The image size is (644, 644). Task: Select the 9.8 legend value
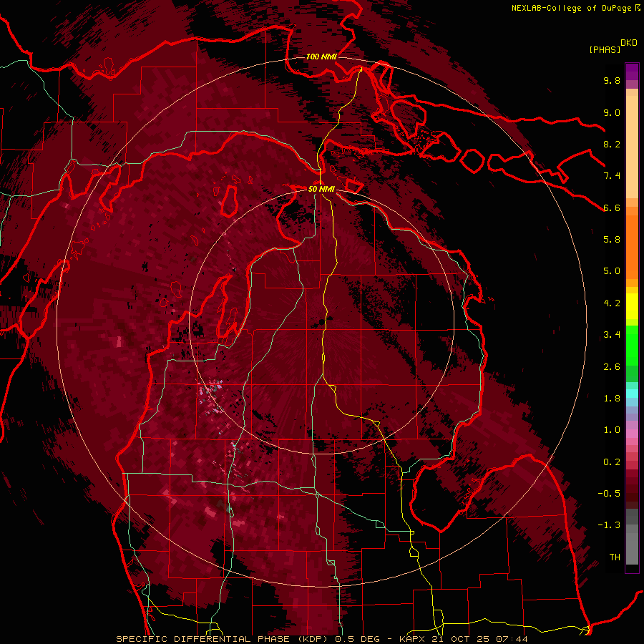pyautogui.click(x=612, y=80)
